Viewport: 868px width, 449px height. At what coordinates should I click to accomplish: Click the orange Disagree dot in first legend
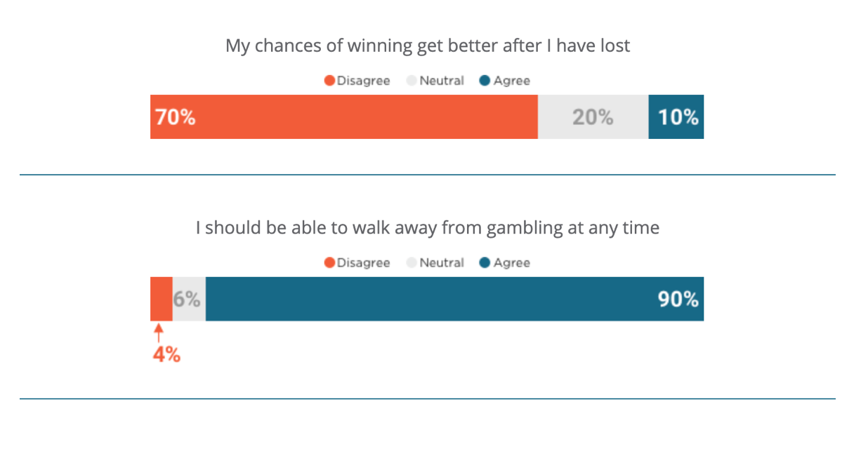(x=329, y=81)
